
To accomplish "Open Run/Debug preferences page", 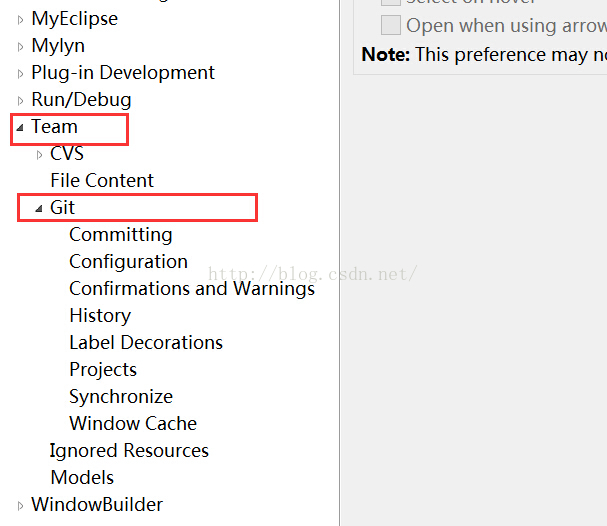I will click(82, 100).
